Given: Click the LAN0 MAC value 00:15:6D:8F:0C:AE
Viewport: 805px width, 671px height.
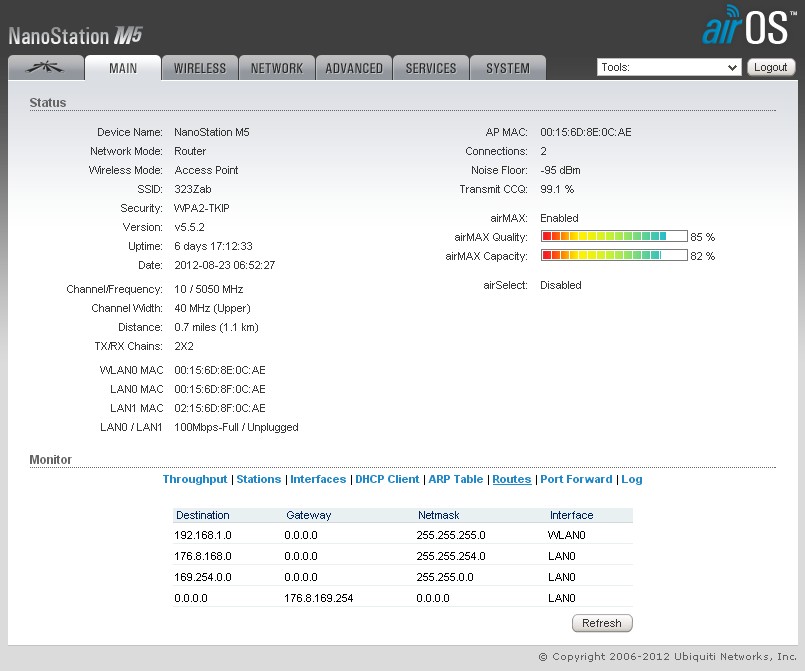Looking at the screenshot, I should 220,389.
